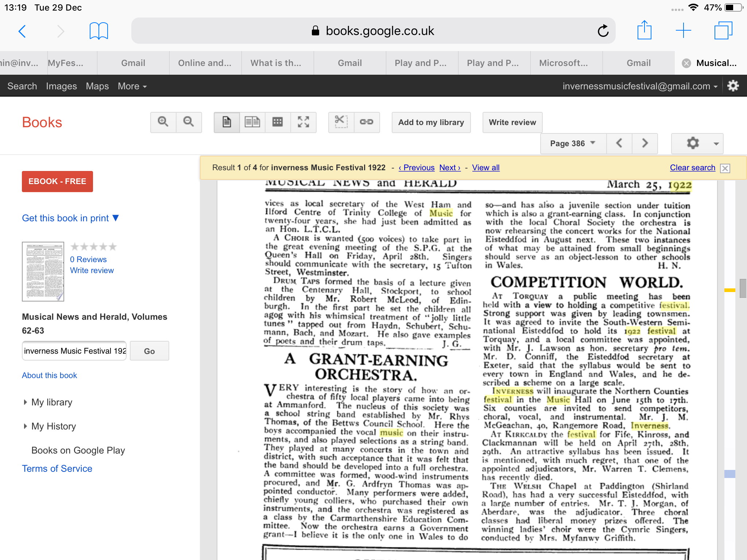Image resolution: width=747 pixels, height=560 pixels.
Task: Tap the Wi-Fi status icon
Action: point(693,7)
